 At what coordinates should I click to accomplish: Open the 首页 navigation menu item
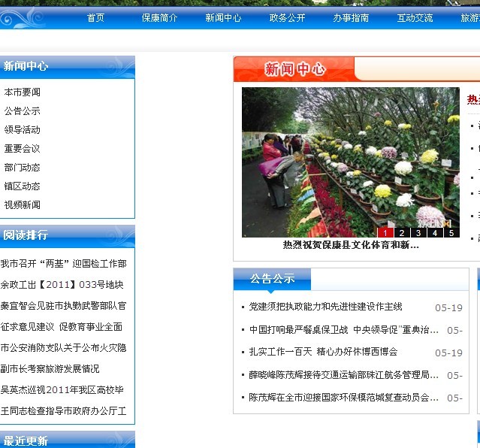pyautogui.click(x=95, y=18)
